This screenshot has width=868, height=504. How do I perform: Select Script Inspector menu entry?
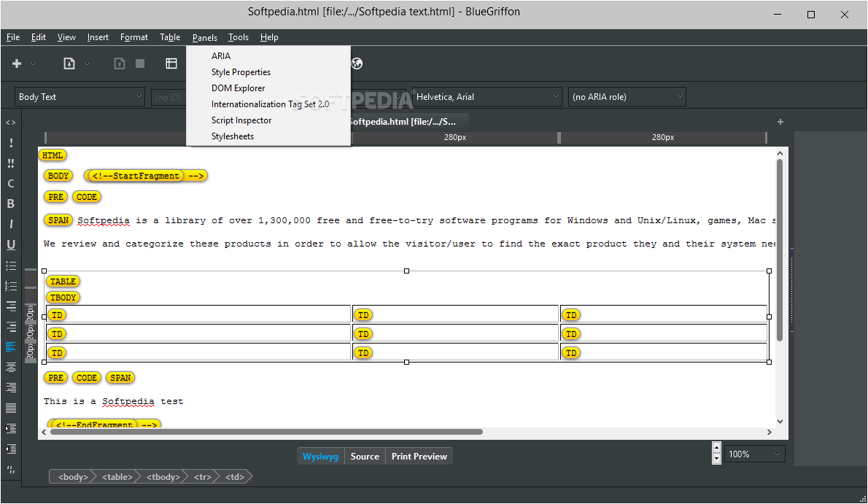click(268, 120)
